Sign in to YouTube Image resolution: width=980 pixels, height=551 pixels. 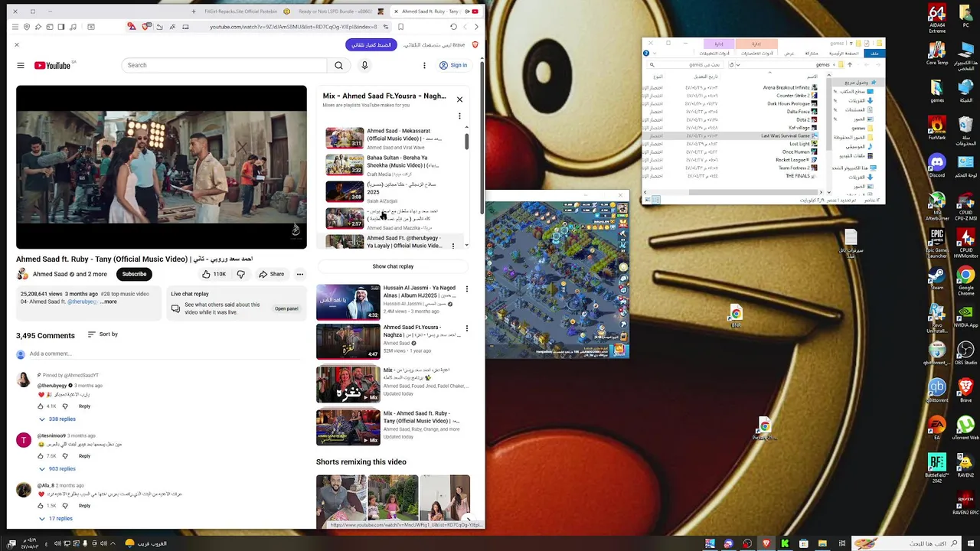pyautogui.click(x=453, y=65)
